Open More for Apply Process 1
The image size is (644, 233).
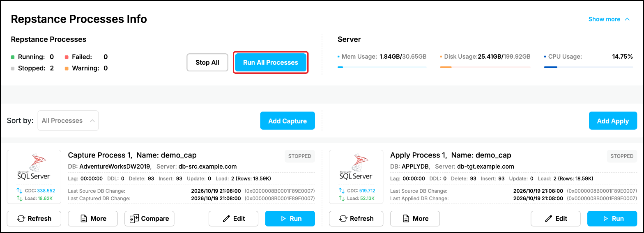point(415,219)
